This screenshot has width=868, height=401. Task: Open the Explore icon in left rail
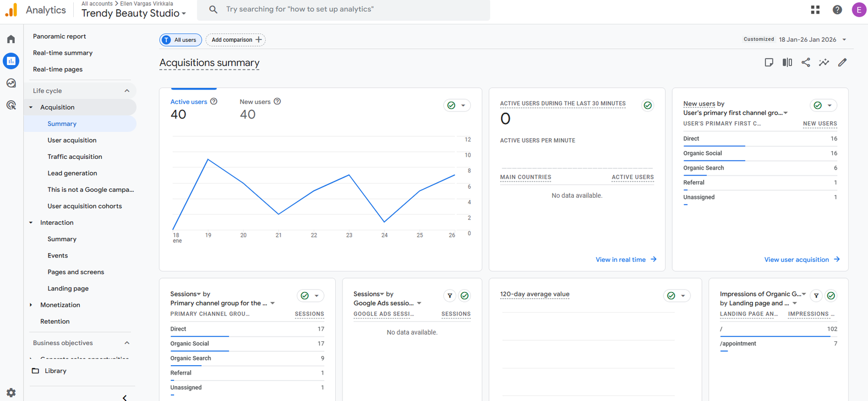tap(11, 83)
